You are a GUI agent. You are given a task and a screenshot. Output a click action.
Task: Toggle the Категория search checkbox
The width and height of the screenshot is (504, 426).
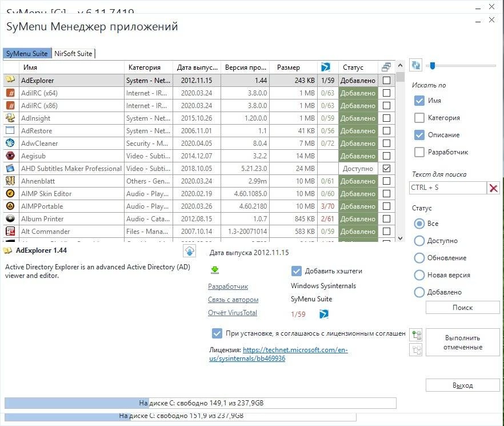tap(419, 118)
